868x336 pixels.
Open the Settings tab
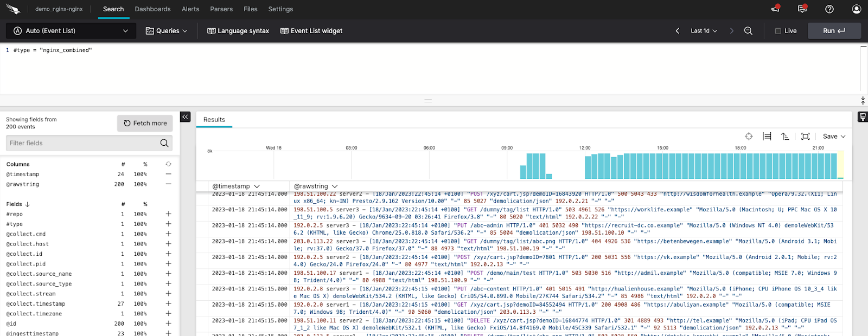[280, 9]
